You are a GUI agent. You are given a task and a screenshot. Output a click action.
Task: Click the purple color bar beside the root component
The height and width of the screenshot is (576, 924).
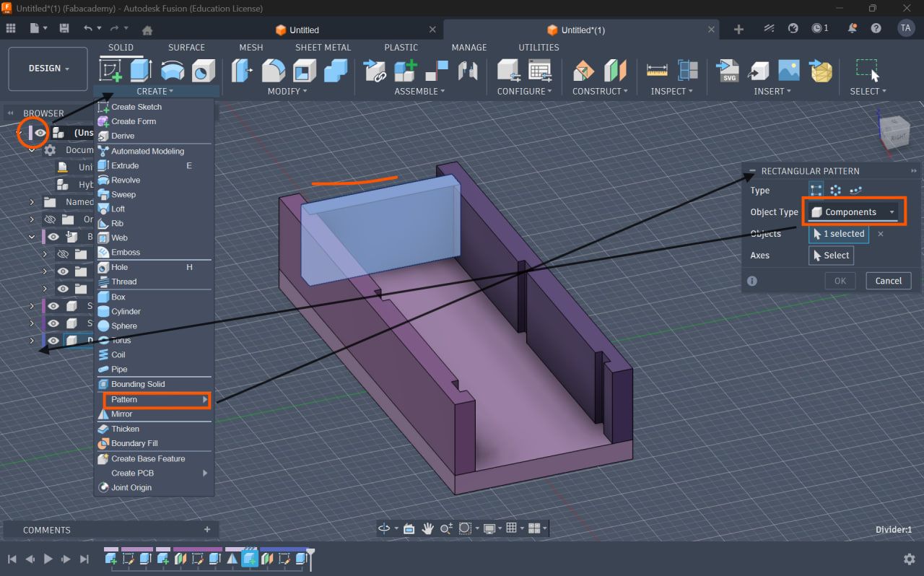30,133
